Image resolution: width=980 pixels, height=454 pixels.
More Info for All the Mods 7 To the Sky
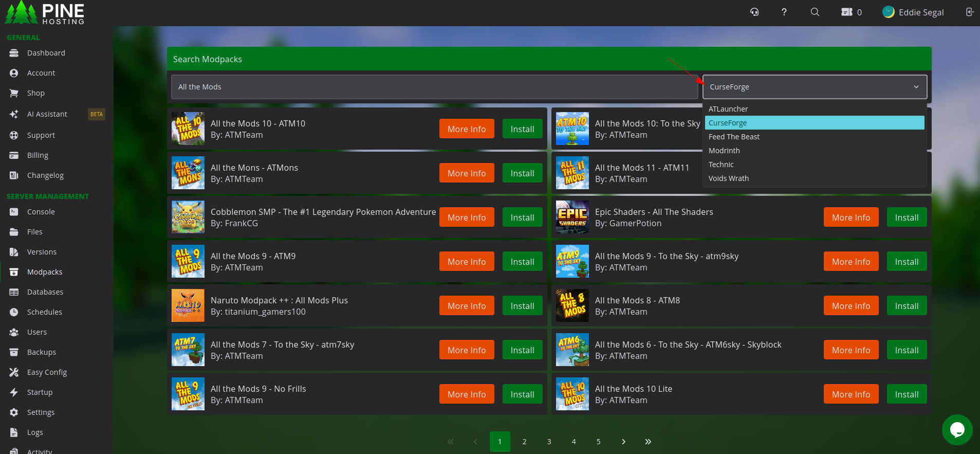[467, 350]
